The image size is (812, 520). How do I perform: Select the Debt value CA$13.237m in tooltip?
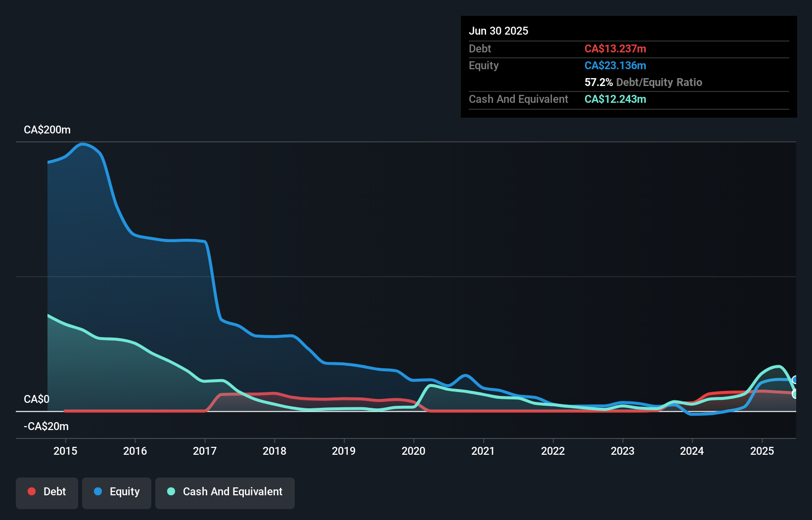616,48
